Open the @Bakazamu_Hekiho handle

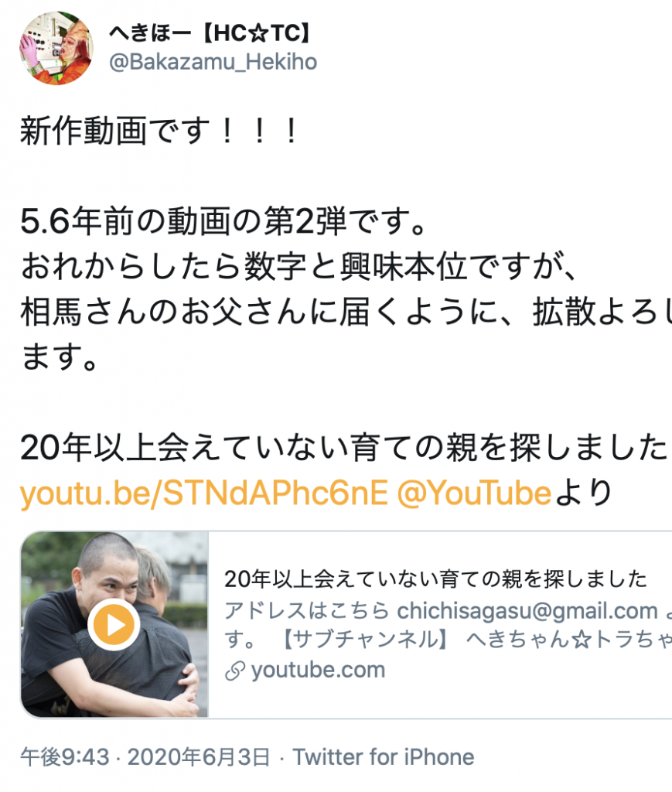[x=213, y=62]
